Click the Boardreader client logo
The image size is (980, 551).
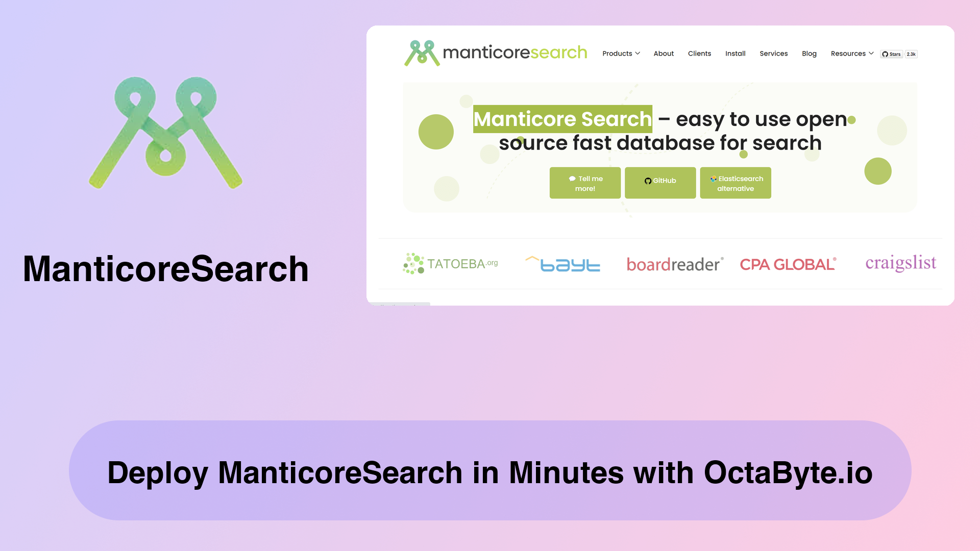(x=673, y=263)
